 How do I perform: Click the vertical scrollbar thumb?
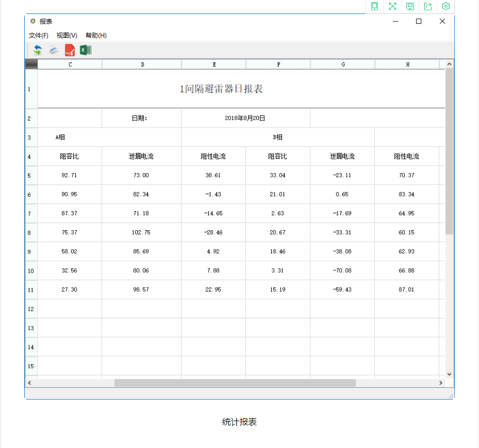[449, 151]
